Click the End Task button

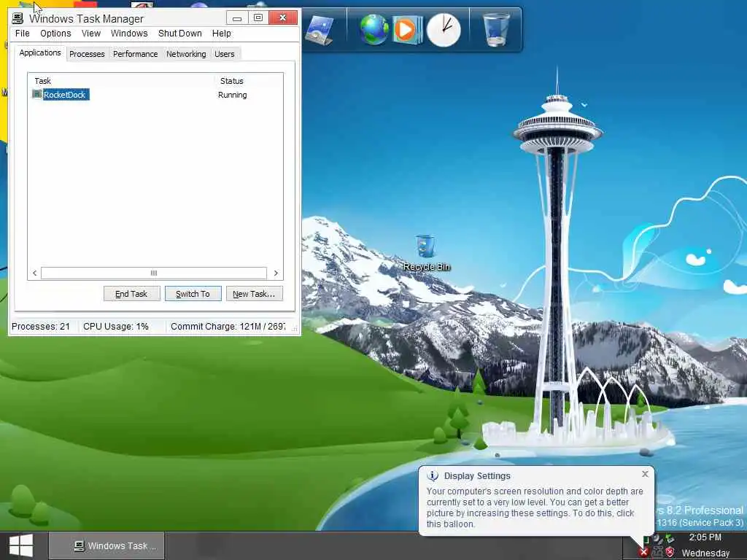(x=131, y=294)
